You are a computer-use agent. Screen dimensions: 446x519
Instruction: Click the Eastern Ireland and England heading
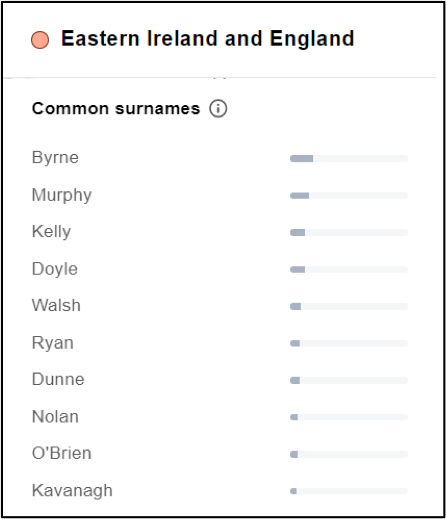[207, 38]
